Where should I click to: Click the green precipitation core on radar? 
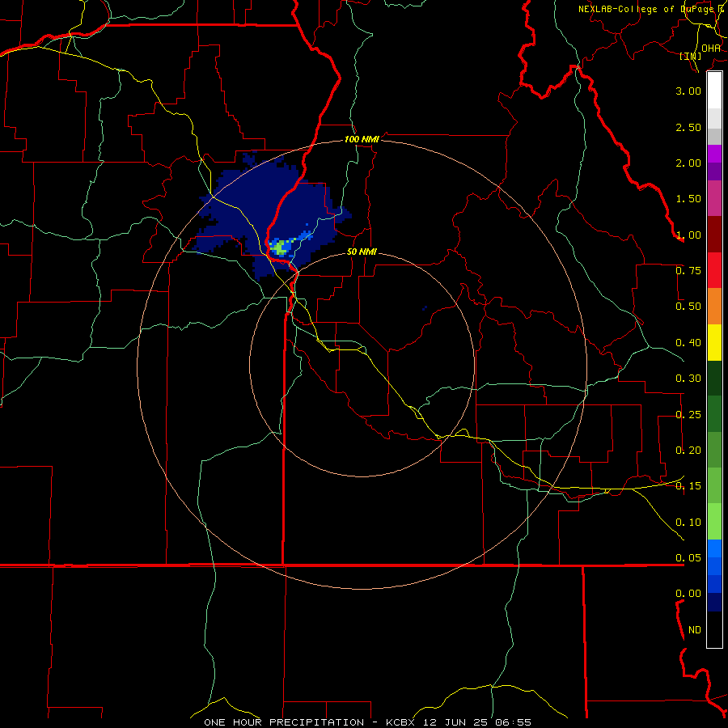pos(280,248)
